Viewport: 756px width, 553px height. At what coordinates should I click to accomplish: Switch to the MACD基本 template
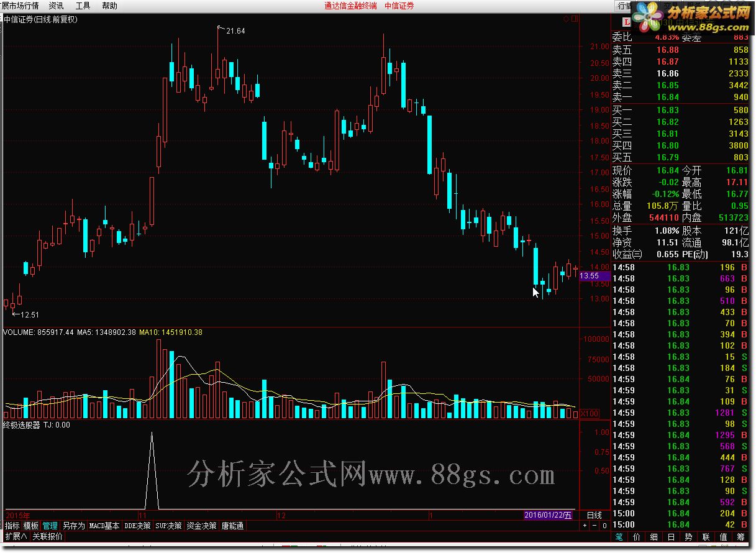[x=104, y=526]
